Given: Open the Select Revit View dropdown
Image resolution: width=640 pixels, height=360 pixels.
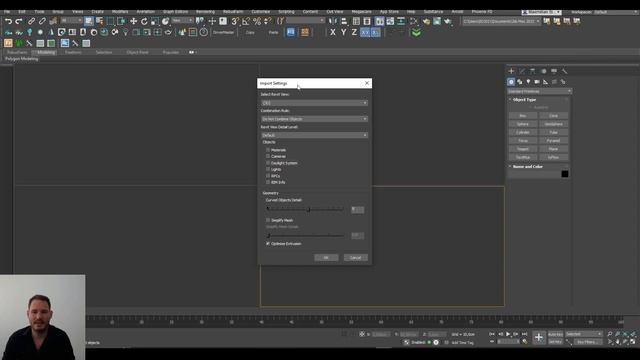Looking at the screenshot, I should [314, 103].
